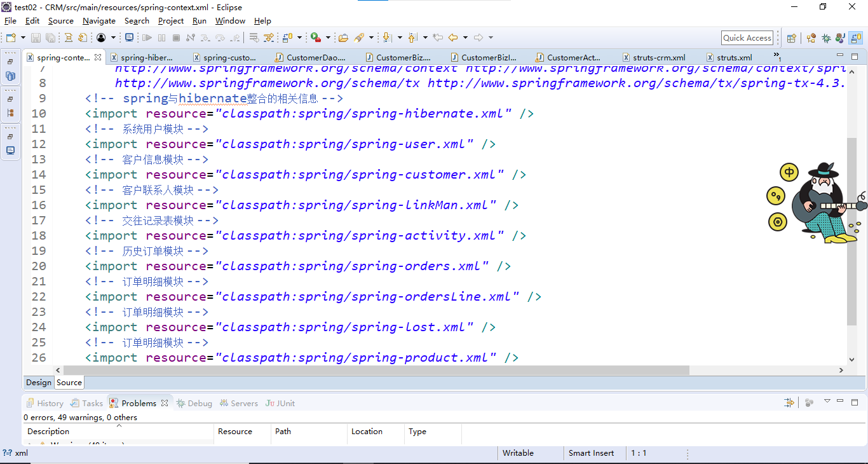Open the Navigate menu

tap(99, 21)
